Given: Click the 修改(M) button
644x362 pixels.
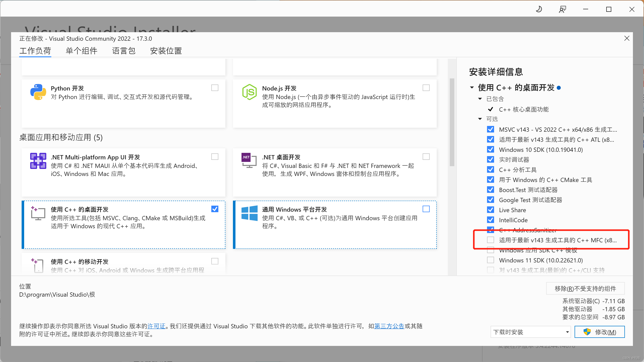Looking at the screenshot, I should pos(600,332).
